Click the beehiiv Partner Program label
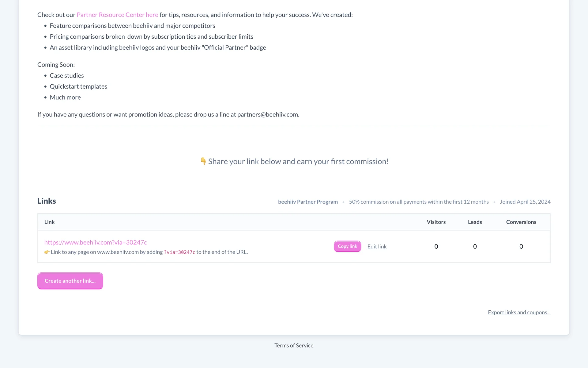Viewport: 588px width, 368px height. (308, 202)
